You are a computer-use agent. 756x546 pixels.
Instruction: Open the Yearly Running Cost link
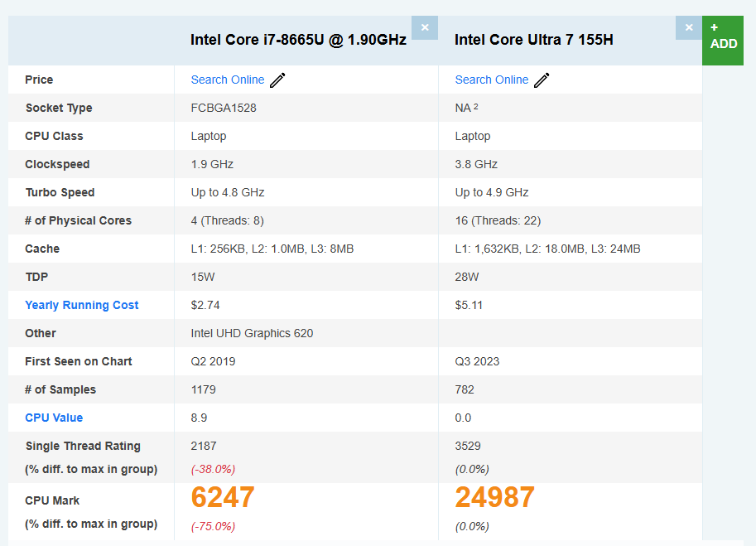(81, 305)
